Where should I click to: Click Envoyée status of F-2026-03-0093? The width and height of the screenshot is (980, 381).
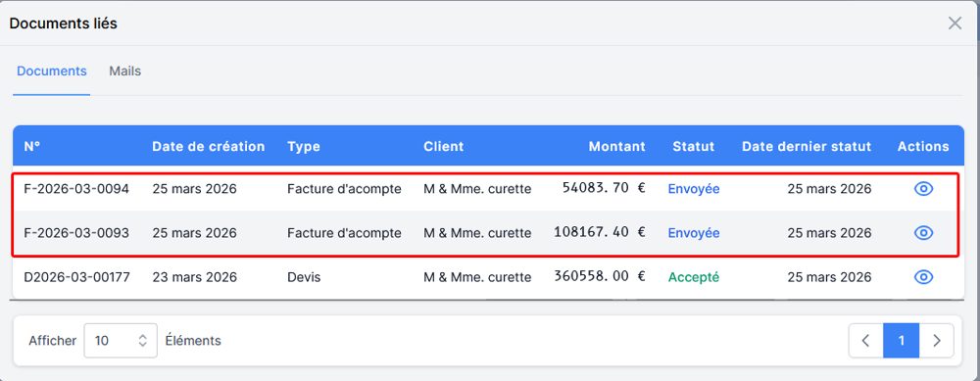click(x=694, y=233)
